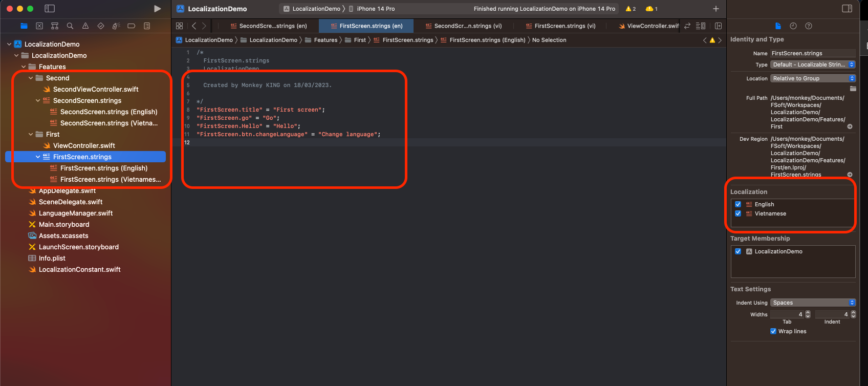
Task: Collapse the First group
Action: [31, 134]
